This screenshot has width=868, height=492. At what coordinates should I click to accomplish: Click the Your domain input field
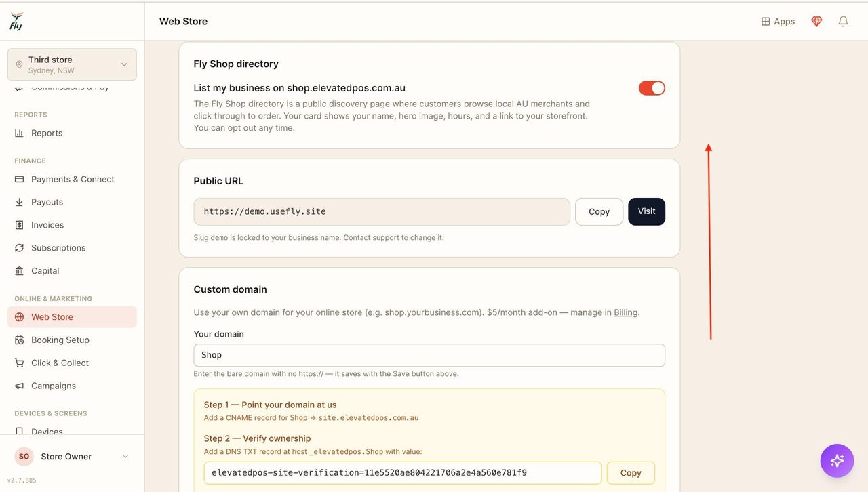429,355
